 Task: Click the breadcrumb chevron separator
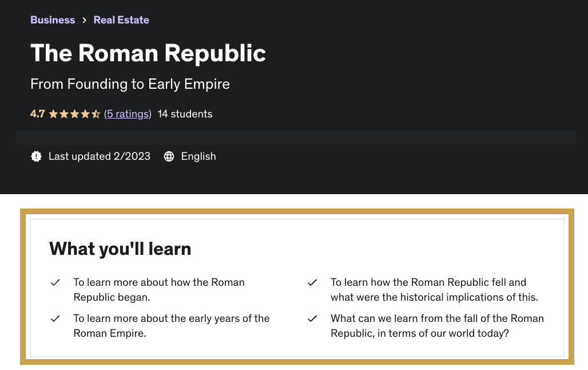tap(84, 20)
